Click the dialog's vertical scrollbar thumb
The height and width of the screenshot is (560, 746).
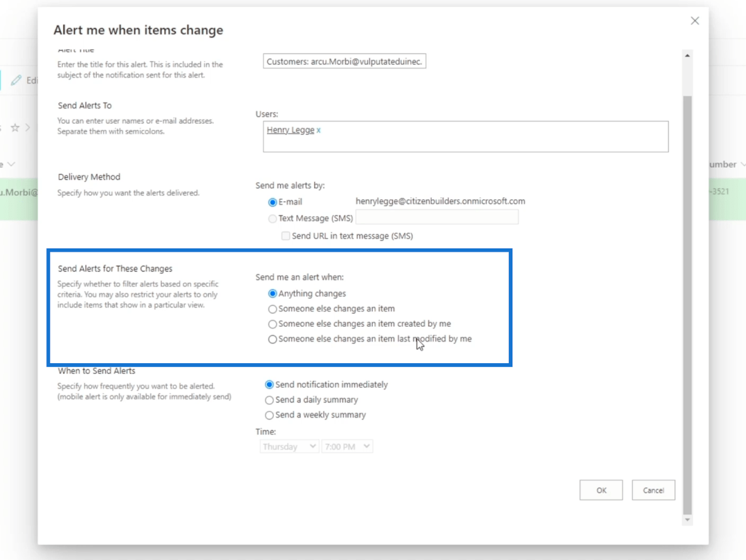pos(688,304)
